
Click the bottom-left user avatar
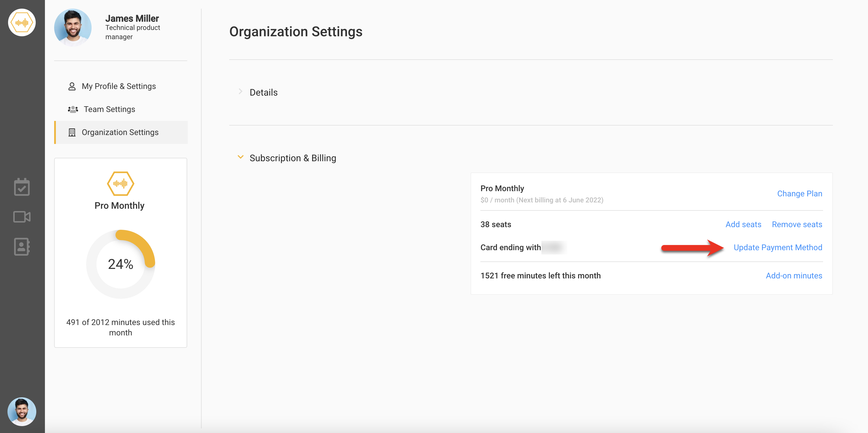point(22,411)
